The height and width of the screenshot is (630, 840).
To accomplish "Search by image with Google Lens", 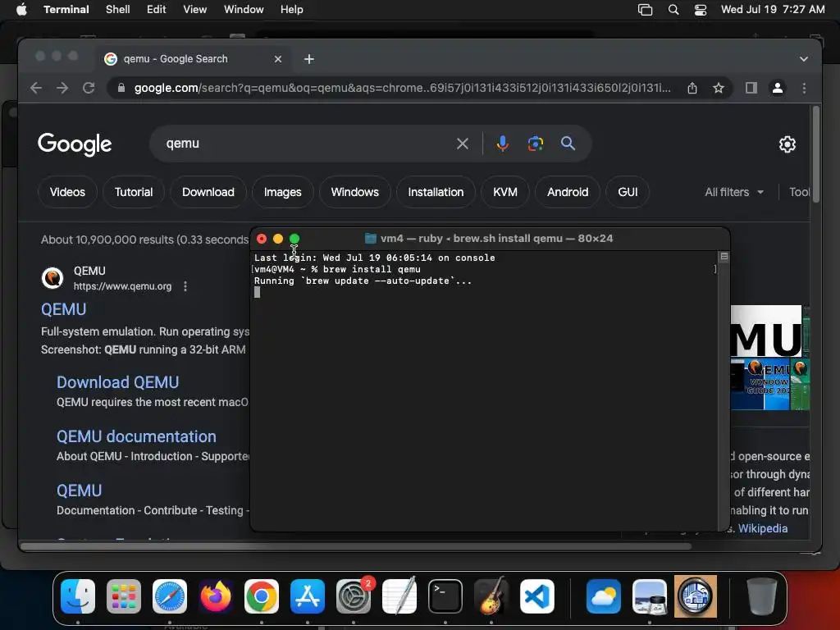I will [x=535, y=144].
